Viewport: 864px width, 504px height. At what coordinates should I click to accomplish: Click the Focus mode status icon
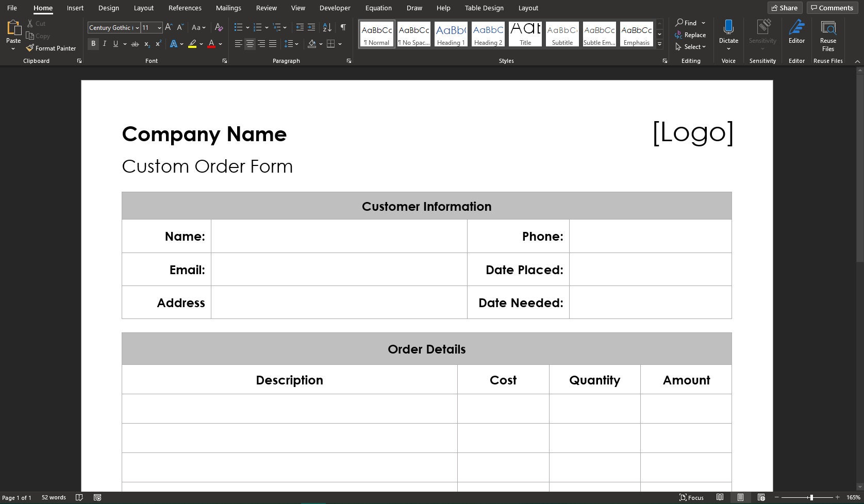(x=692, y=497)
